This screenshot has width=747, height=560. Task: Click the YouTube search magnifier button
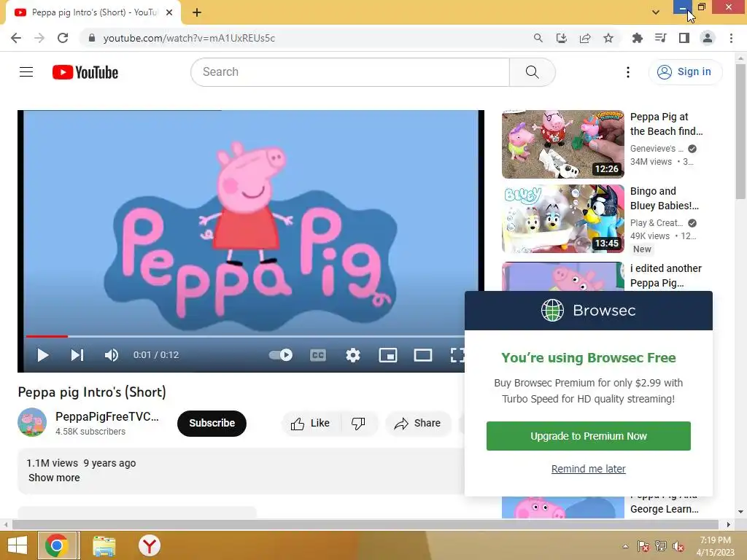(x=532, y=72)
